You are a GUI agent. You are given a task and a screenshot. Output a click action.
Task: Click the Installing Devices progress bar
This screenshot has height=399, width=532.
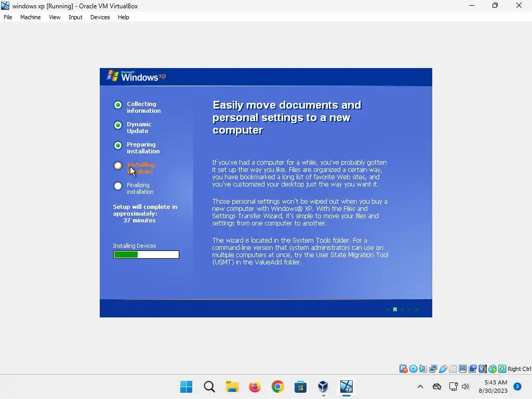point(146,255)
